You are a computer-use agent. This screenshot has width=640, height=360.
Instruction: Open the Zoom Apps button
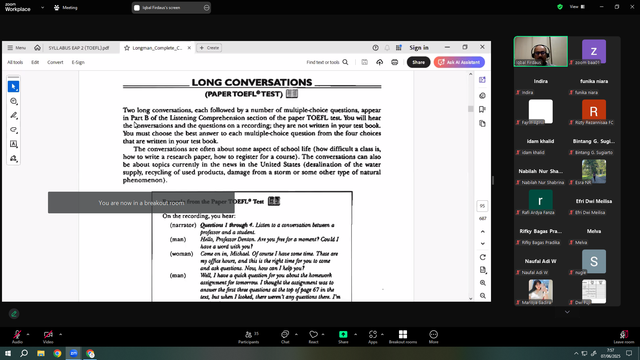click(373, 337)
